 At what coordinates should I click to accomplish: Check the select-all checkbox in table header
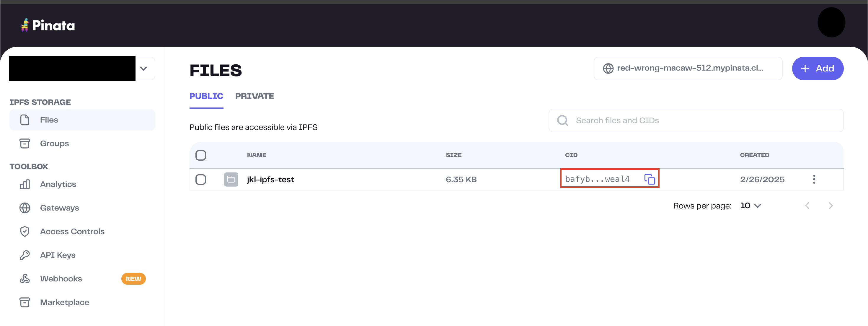pos(200,155)
